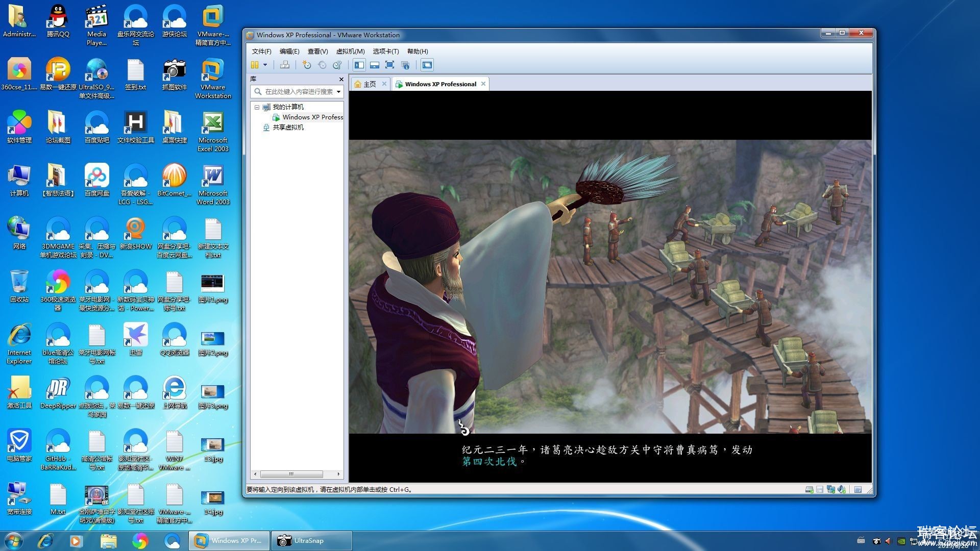Image resolution: width=980 pixels, height=551 pixels.
Task: Click the network adapter status bar icon
Action: [831, 490]
